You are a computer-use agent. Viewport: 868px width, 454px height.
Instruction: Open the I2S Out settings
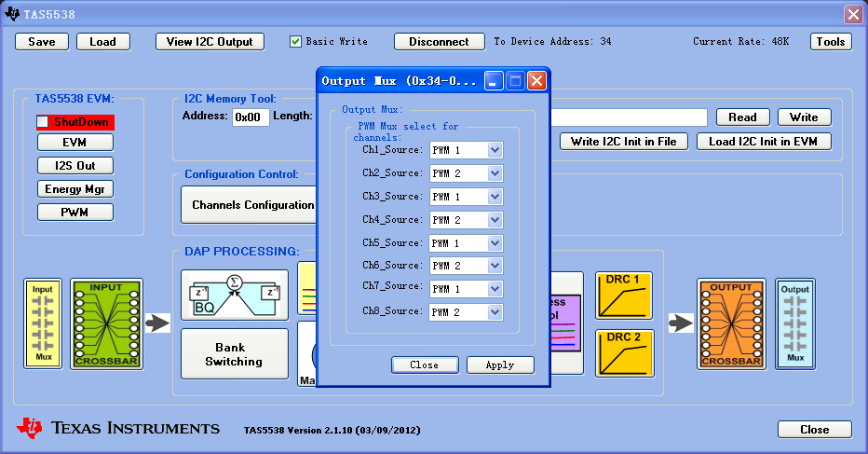click(75, 166)
